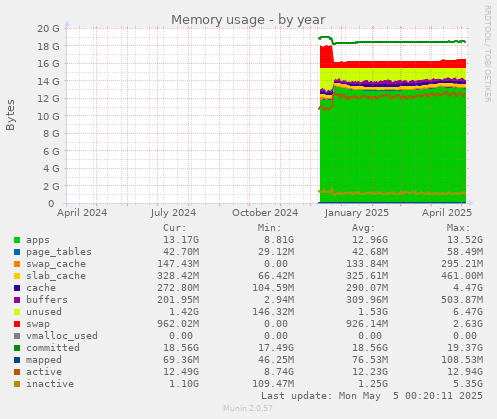
Task: Click the 'Max:' column header
Action: pyautogui.click(x=458, y=228)
